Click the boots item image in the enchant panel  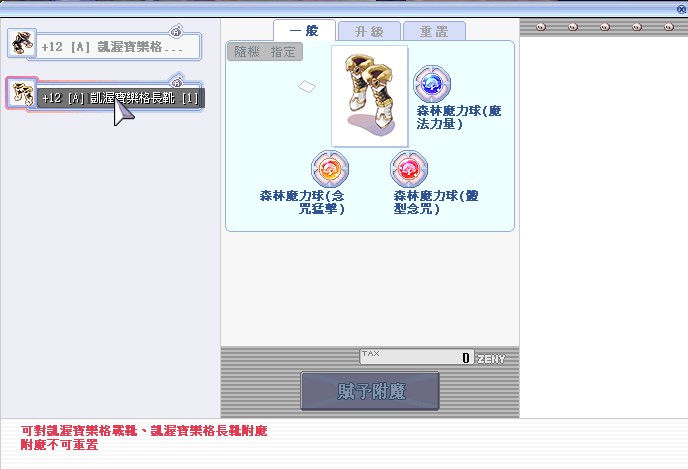(x=369, y=95)
